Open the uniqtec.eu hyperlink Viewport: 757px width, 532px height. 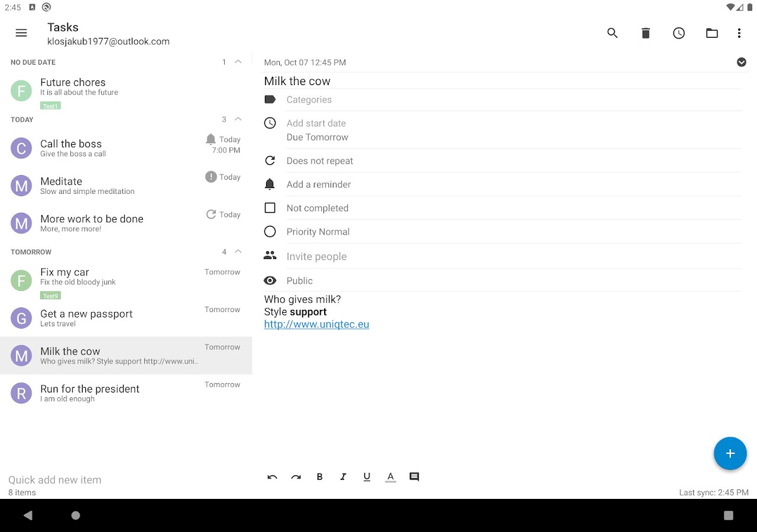tap(316, 324)
